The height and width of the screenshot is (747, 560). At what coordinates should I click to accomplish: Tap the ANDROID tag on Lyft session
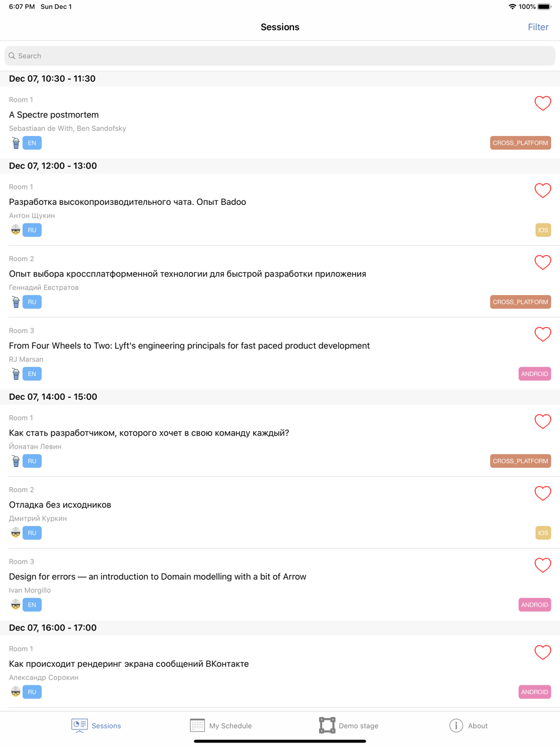[534, 374]
